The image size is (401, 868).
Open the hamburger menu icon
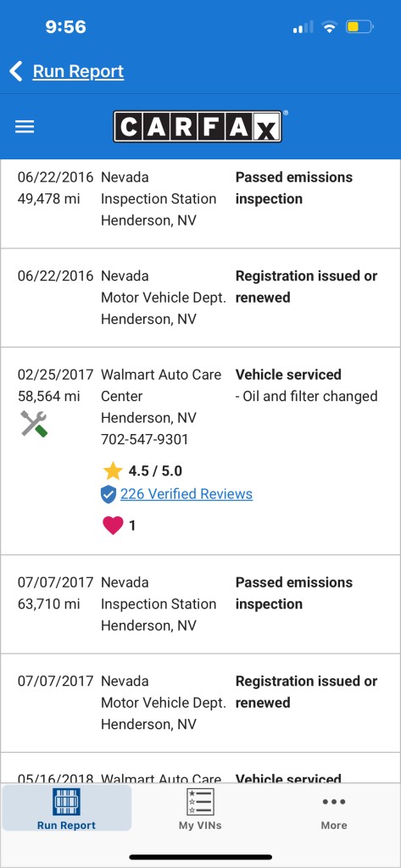tap(25, 127)
